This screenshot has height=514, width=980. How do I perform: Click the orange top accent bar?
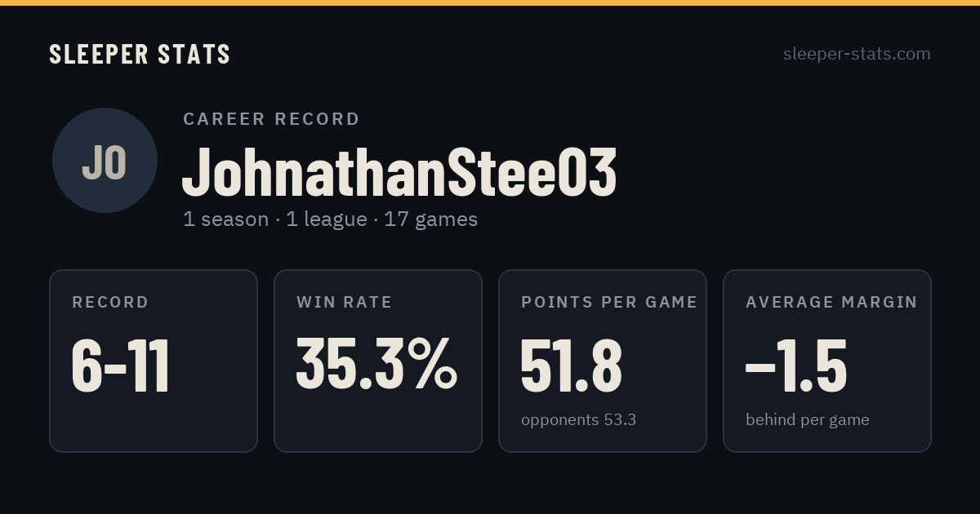click(x=490, y=2)
